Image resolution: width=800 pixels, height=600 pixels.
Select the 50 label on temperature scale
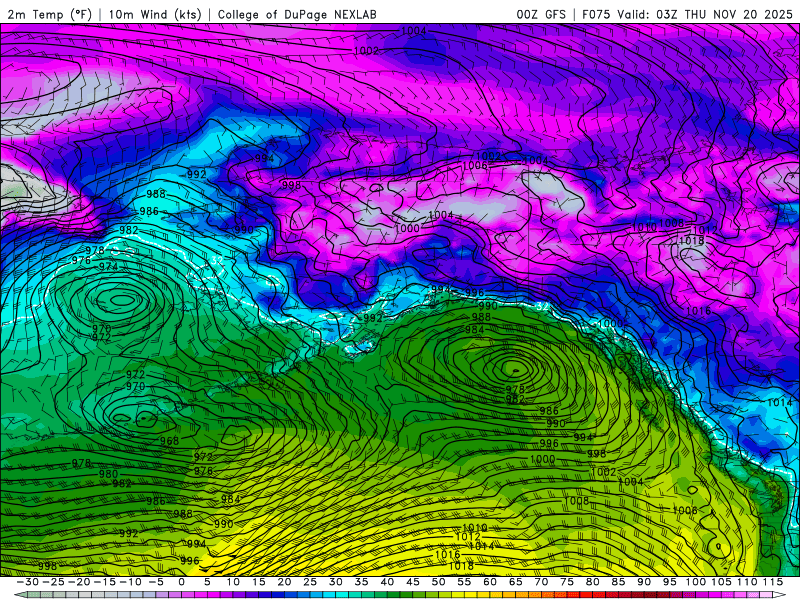point(438,582)
